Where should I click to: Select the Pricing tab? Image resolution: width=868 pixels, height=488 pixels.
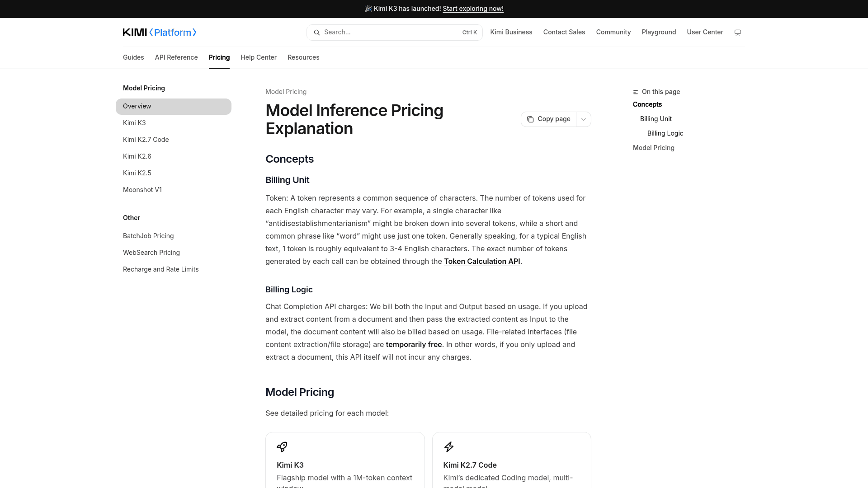tap(219, 57)
